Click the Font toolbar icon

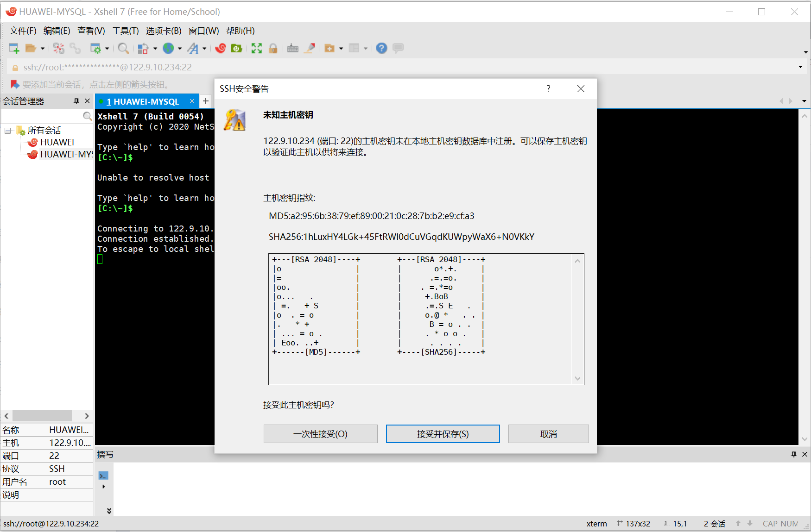pos(193,48)
